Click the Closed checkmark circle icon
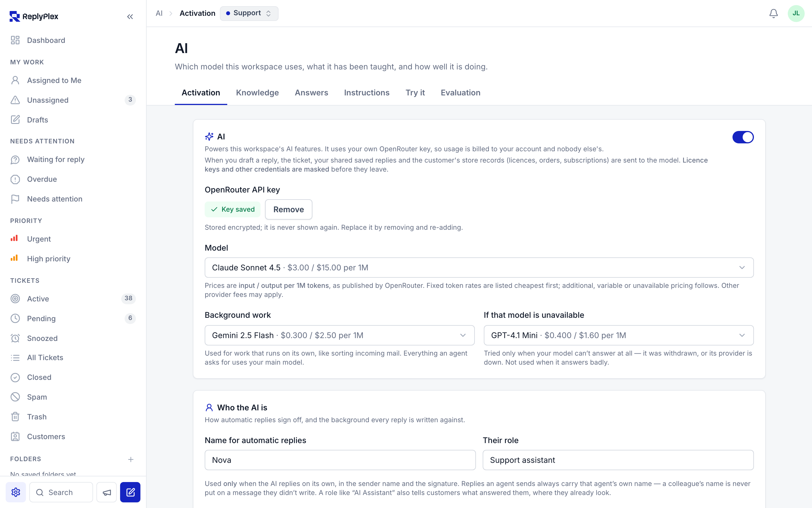The width and height of the screenshot is (812, 508). pyautogui.click(x=15, y=377)
